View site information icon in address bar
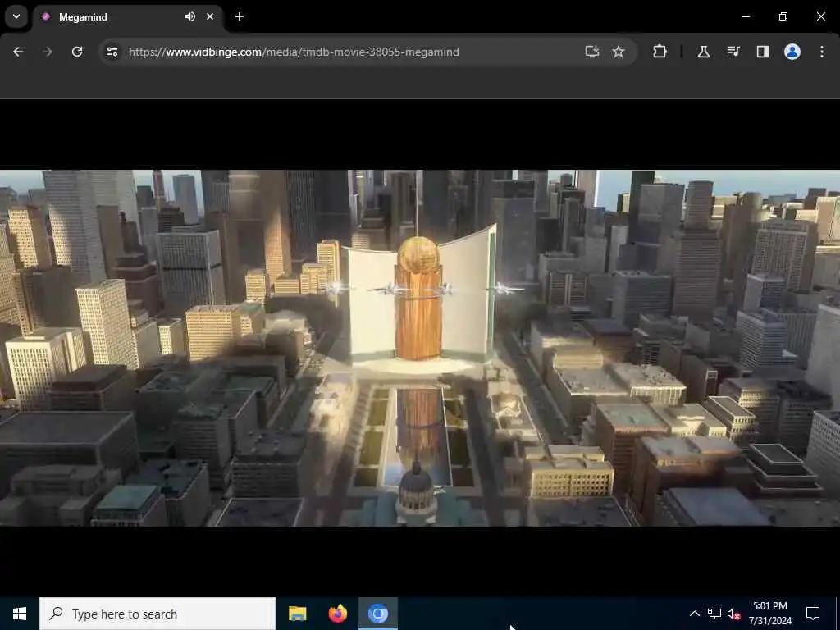The image size is (840, 630). pos(112,52)
